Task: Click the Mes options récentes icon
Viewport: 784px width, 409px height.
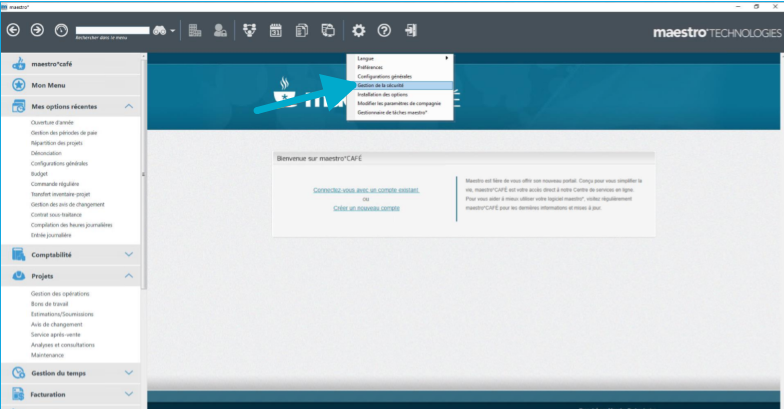Action: point(19,106)
